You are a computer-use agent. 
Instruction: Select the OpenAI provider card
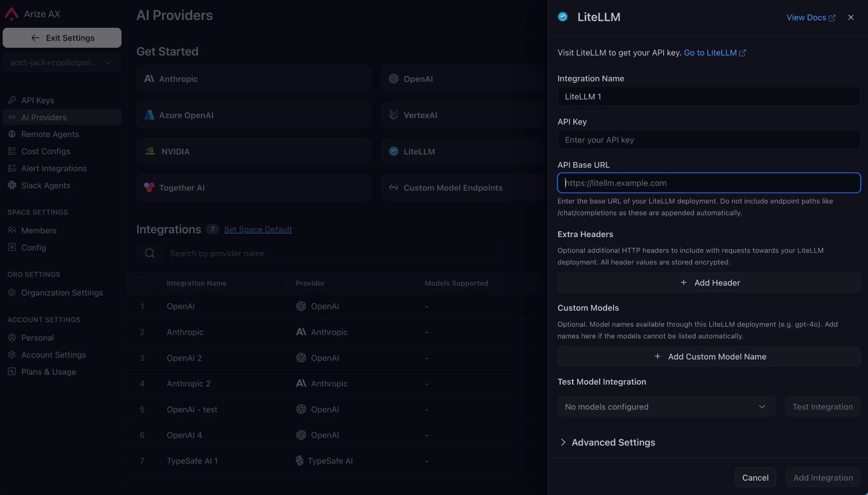[x=464, y=79]
